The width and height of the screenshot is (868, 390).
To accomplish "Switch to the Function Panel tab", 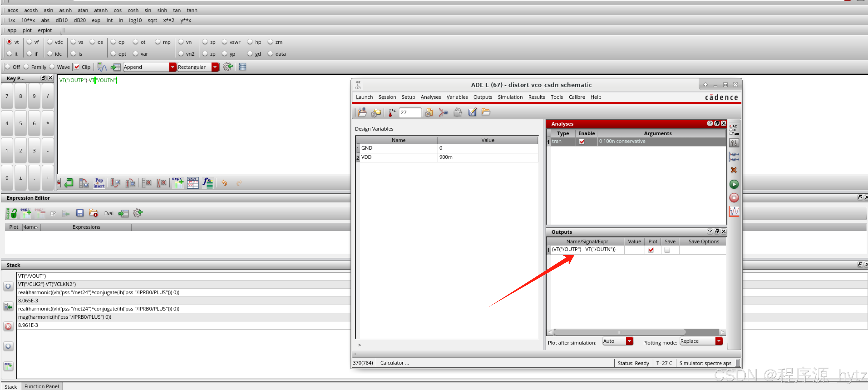I will coord(41,386).
